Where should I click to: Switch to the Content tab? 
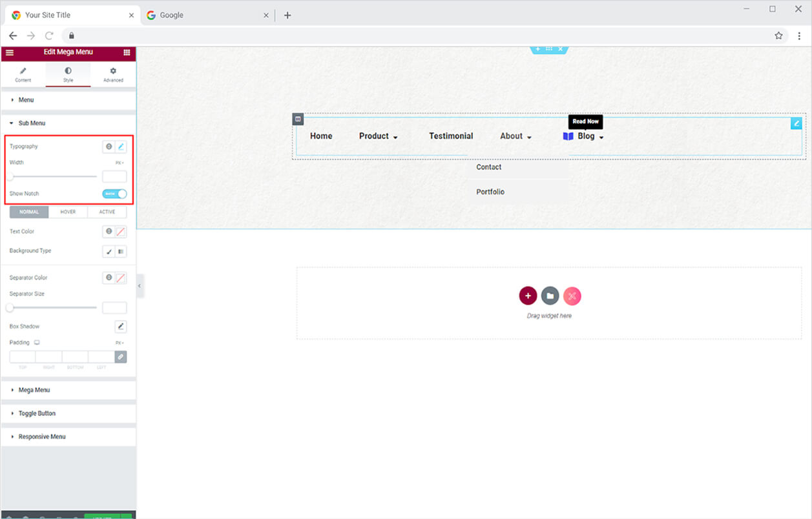point(23,74)
